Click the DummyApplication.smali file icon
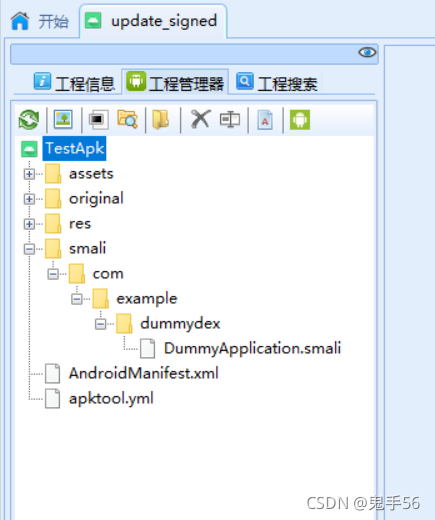The height and width of the screenshot is (520, 435). 147,348
